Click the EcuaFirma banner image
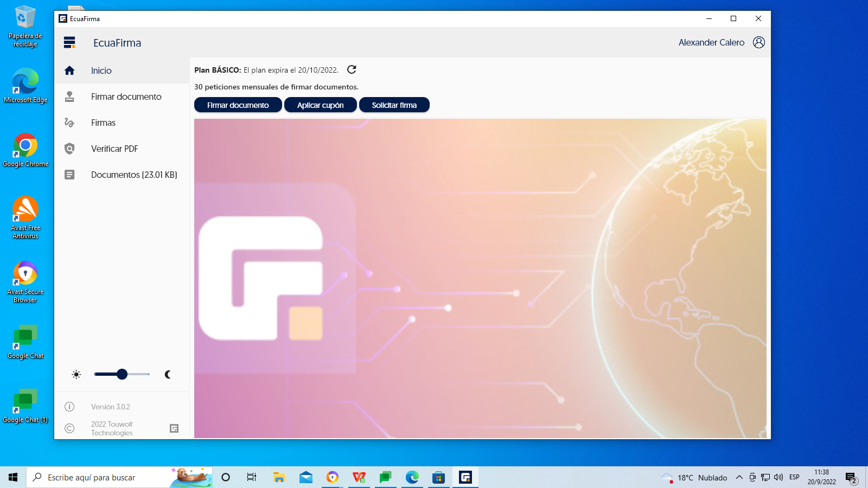This screenshot has width=868, height=488. pos(480,278)
